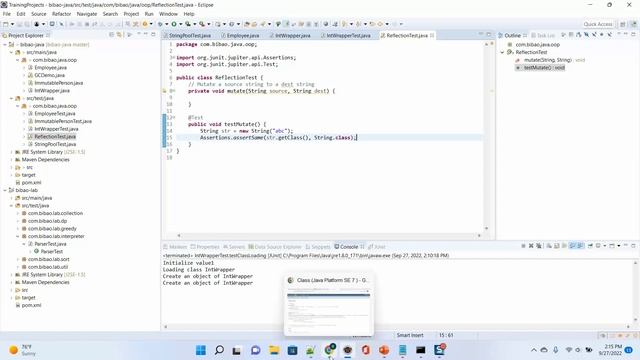Open File Explorer from the taskbar
Viewport: 640px width, 360px height.
pyautogui.click(x=274, y=350)
